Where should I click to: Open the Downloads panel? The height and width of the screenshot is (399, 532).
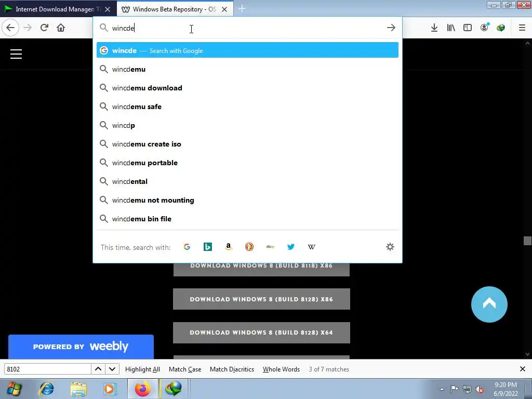coord(434,28)
